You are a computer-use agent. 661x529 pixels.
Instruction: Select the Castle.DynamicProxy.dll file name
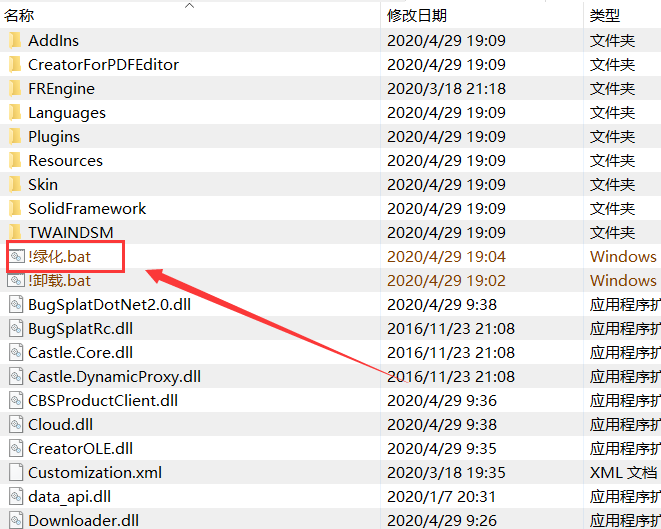coord(114,377)
